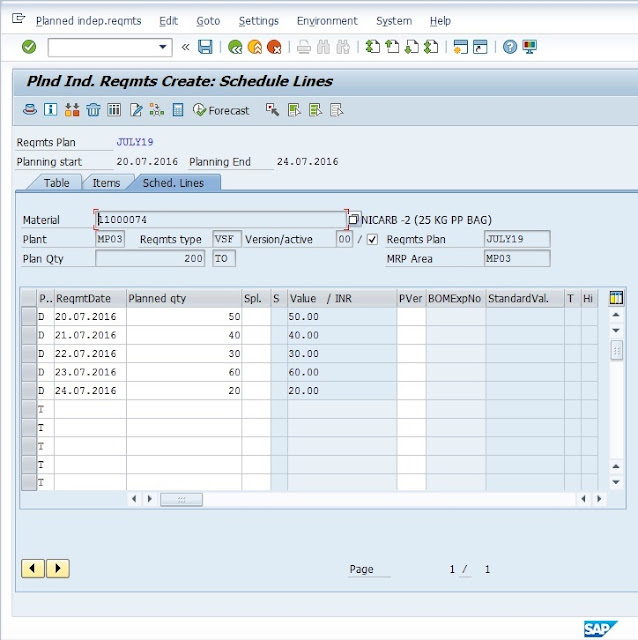638x640 pixels.
Task: Open the command field dropdown arrow
Action: point(162,47)
